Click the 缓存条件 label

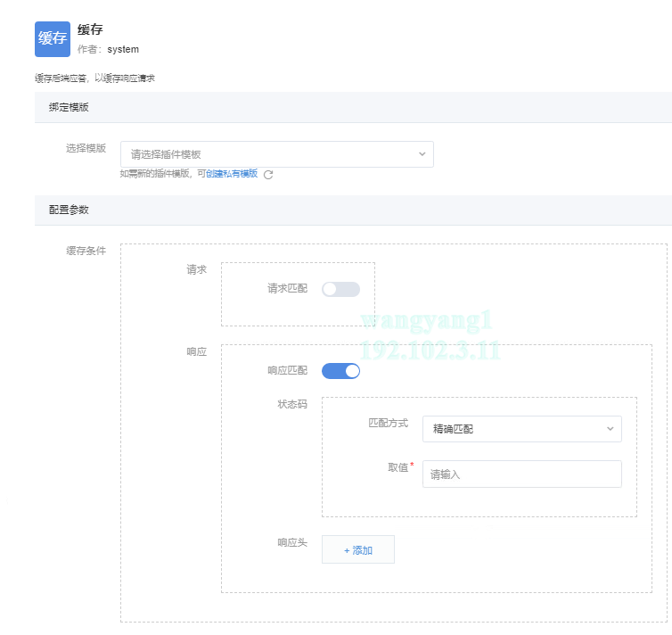pyautogui.click(x=86, y=251)
